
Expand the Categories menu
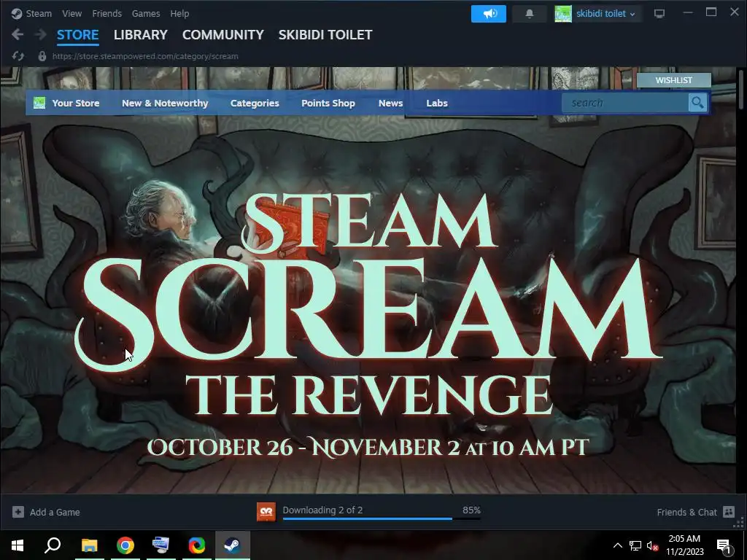tap(255, 103)
